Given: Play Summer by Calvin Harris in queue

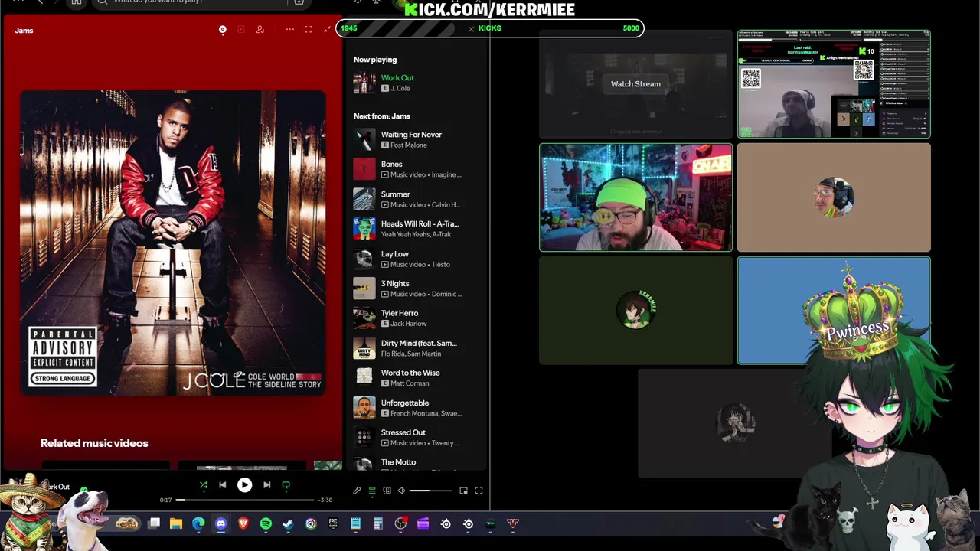Looking at the screenshot, I should pos(395,194).
